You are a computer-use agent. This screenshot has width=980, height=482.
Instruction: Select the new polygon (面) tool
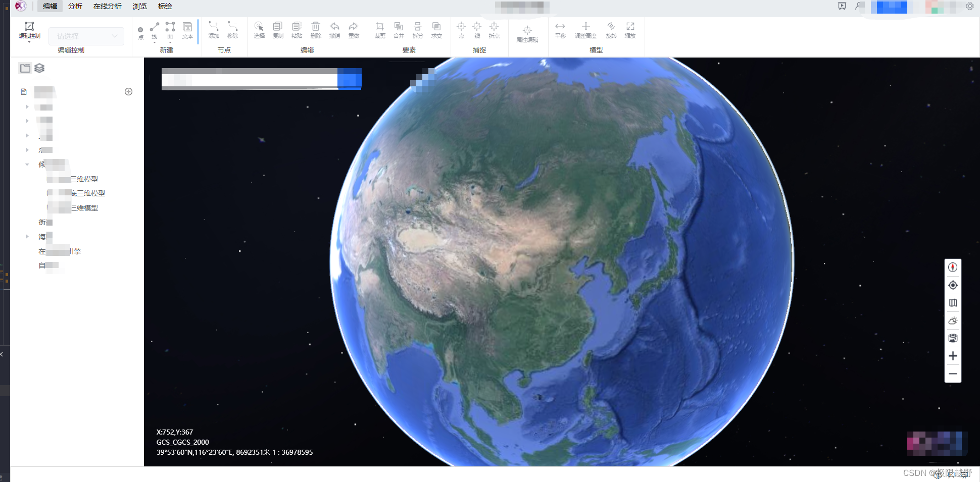tap(170, 30)
